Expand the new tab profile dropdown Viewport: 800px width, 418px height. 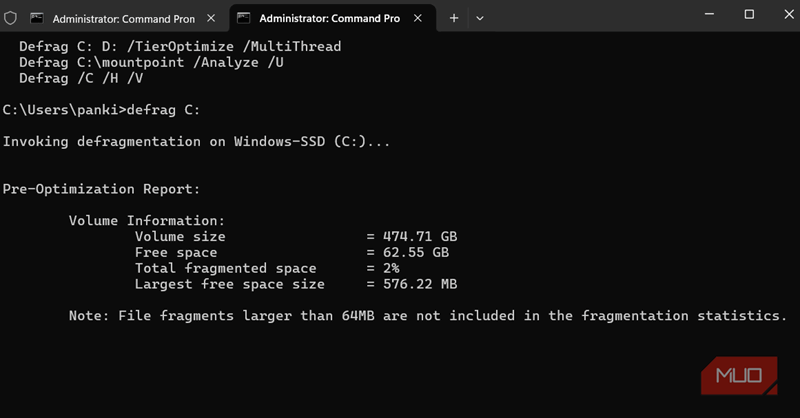point(480,18)
